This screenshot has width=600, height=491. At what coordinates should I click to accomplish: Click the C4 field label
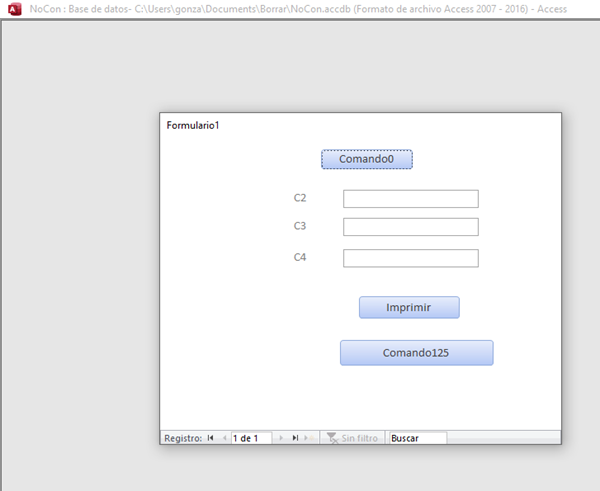(x=300, y=258)
